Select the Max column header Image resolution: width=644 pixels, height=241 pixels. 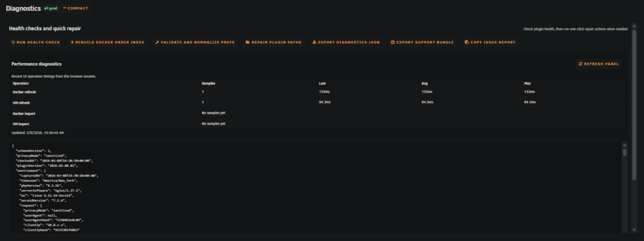[x=527, y=84]
